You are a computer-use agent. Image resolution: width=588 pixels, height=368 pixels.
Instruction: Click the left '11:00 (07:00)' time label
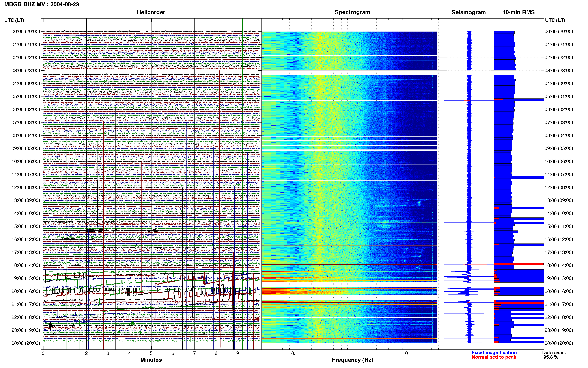point(26,174)
